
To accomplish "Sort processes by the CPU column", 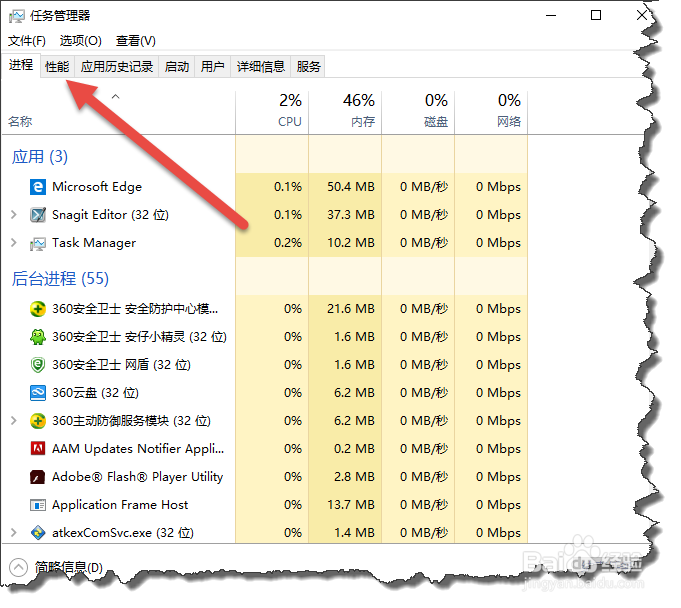I will [272, 112].
